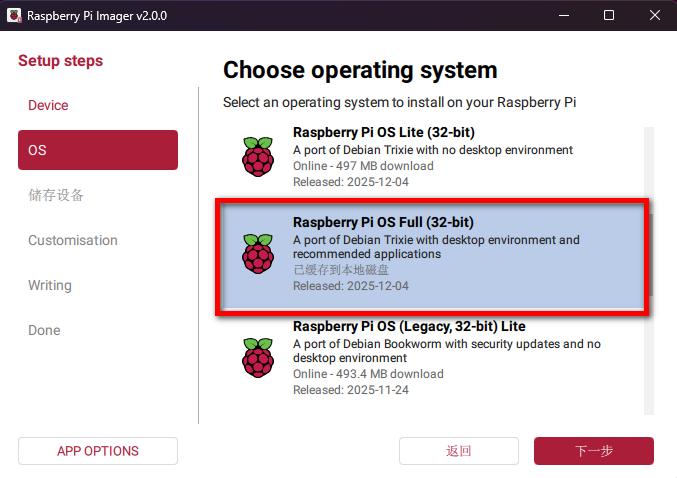The image size is (677, 478).
Task: Open the 储存设备 storage step
Action: tap(56, 195)
